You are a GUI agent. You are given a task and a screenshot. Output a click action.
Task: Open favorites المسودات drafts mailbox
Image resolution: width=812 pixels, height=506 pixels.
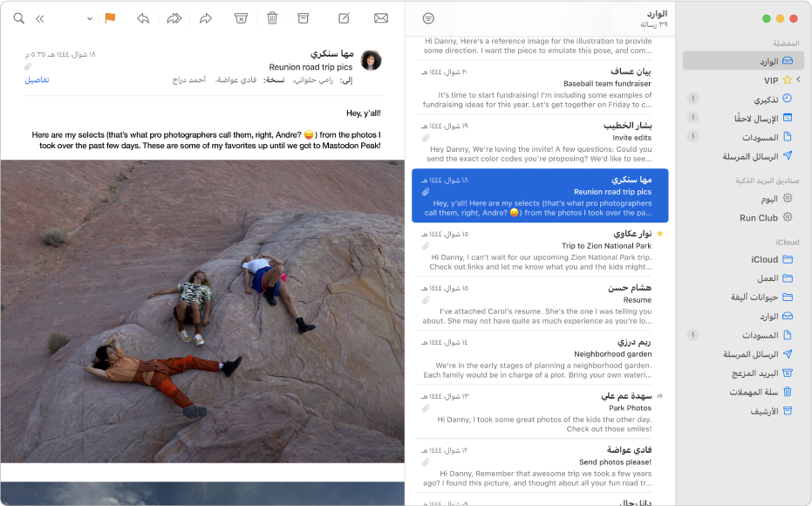click(743, 137)
